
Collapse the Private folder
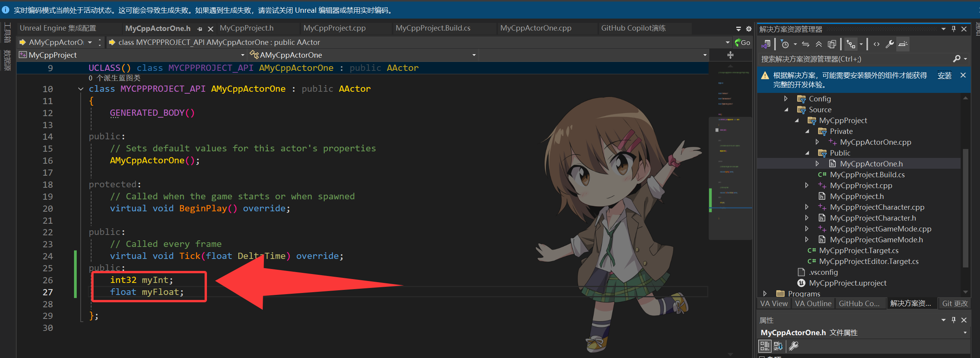click(807, 132)
